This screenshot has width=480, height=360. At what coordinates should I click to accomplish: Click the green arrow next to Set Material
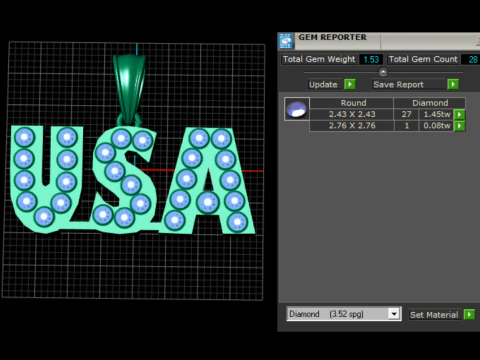coord(469,314)
